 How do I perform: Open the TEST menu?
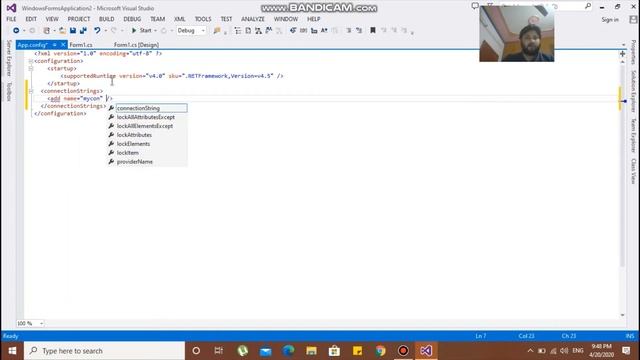pyautogui.click(x=226, y=19)
